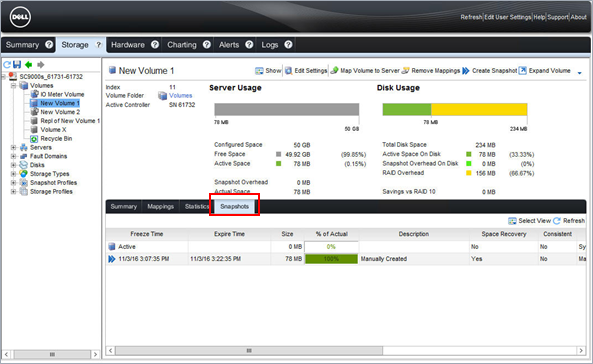Switch to the Alerts main tab
This screenshot has width=593, height=364.
coord(229,45)
